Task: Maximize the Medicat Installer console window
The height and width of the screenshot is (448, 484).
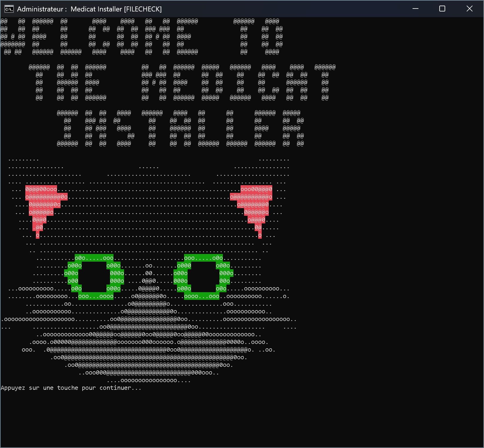Action: [x=442, y=9]
